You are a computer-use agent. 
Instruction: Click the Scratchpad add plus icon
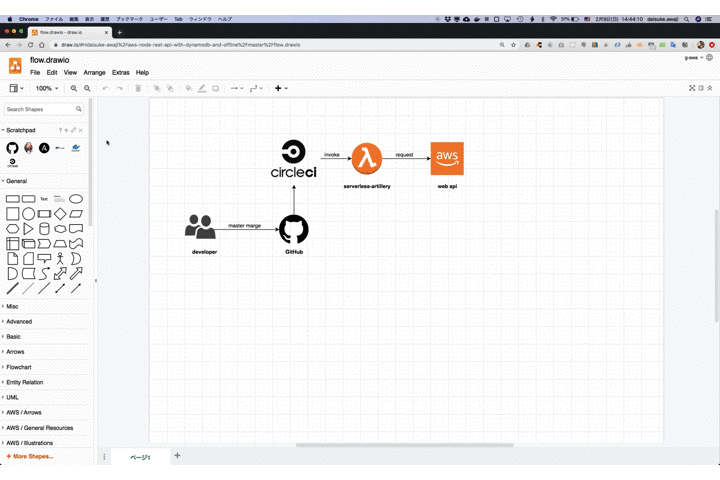click(x=66, y=130)
